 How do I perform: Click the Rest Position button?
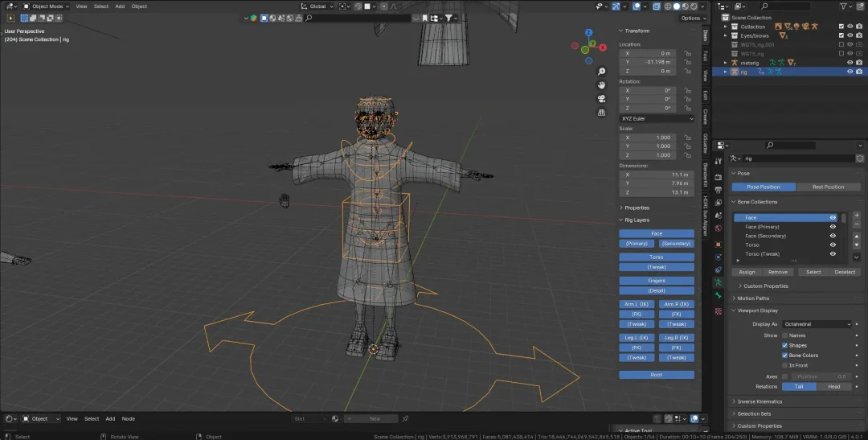[x=828, y=187]
